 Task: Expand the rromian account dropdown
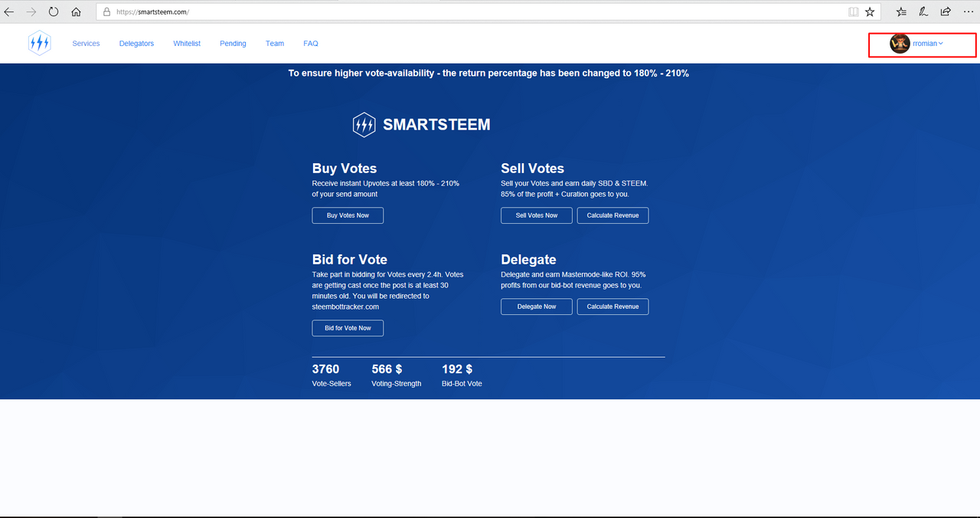[x=928, y=44]
